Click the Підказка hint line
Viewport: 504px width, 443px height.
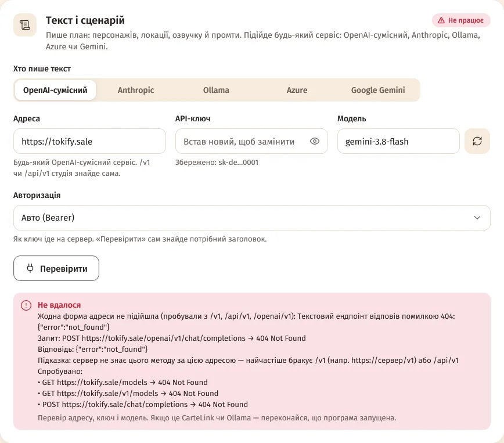[248, 360]
